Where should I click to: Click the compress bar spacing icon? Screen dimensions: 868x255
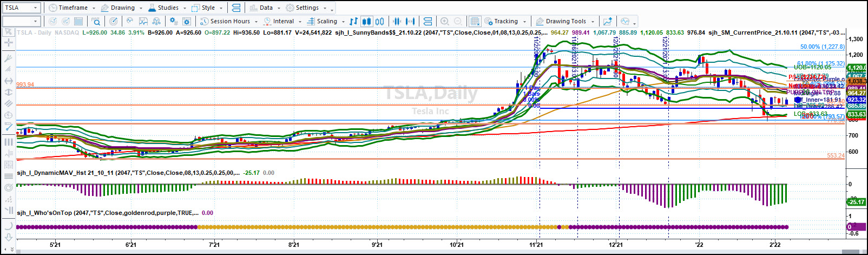[397, 22]
